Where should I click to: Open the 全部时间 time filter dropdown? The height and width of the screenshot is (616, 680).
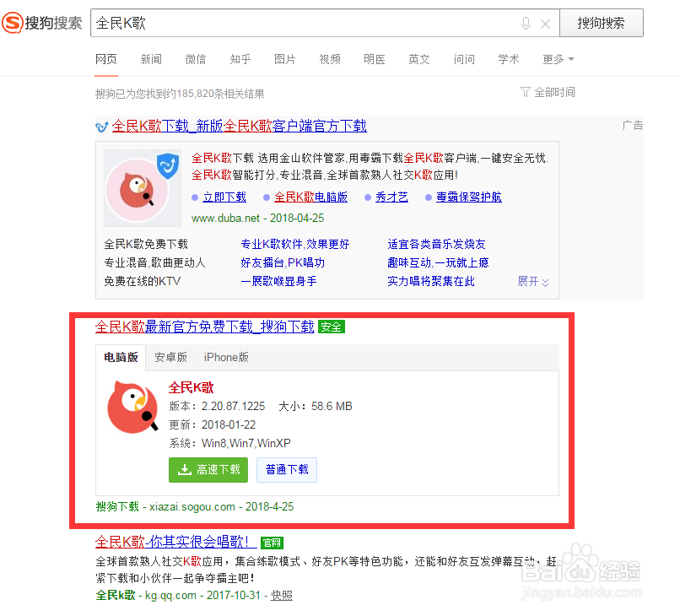(x=548, y=92)
